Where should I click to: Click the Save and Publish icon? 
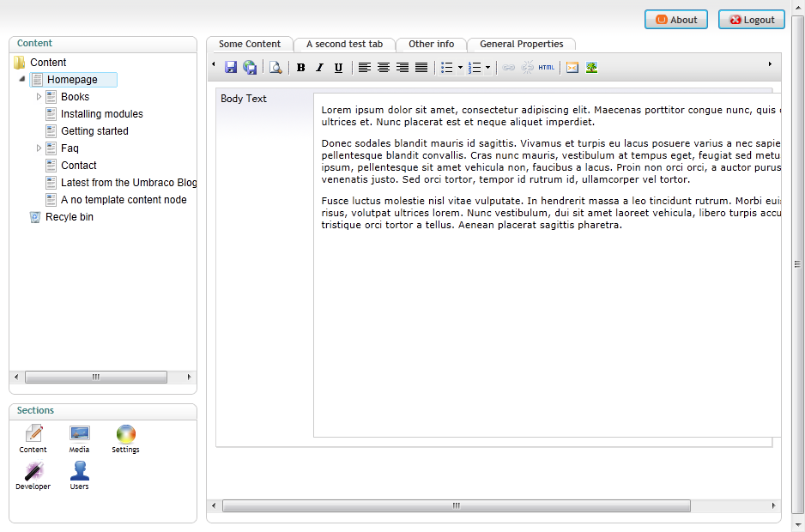[250, 68]
